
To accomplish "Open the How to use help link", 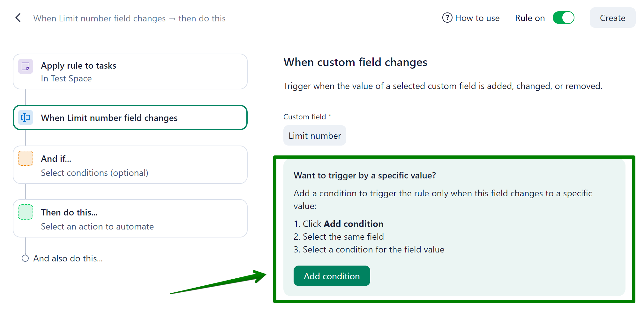I will (477, 18).
